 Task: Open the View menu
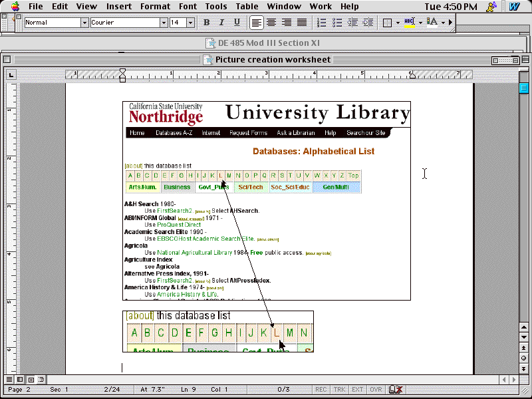pos(86,7)
